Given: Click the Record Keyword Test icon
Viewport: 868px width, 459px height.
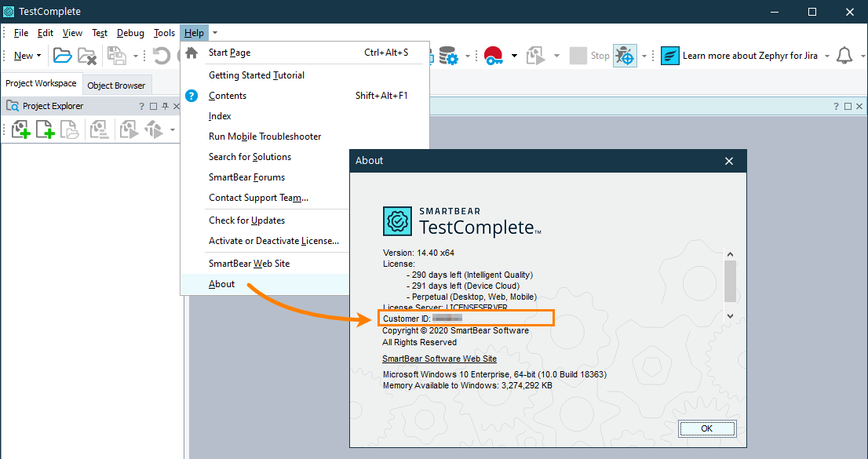Looking at the screenshot, I should point(494,56).
